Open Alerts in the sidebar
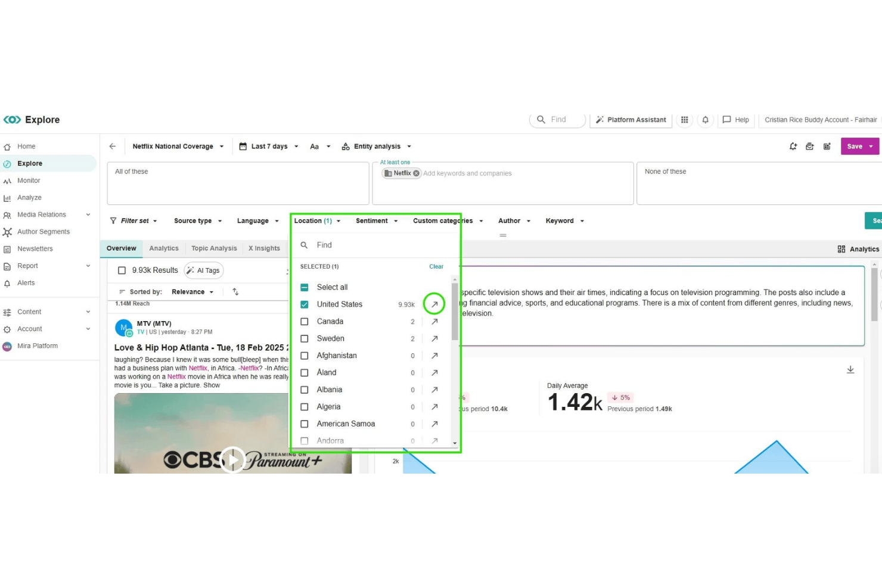Screen dimensions: 882x588 pos(26,283)
